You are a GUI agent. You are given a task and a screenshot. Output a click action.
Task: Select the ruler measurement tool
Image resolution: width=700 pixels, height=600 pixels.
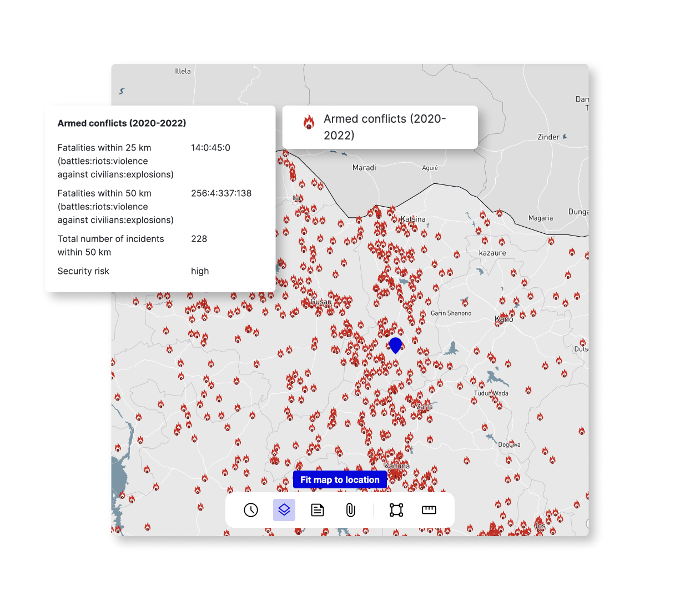[429, 510]
